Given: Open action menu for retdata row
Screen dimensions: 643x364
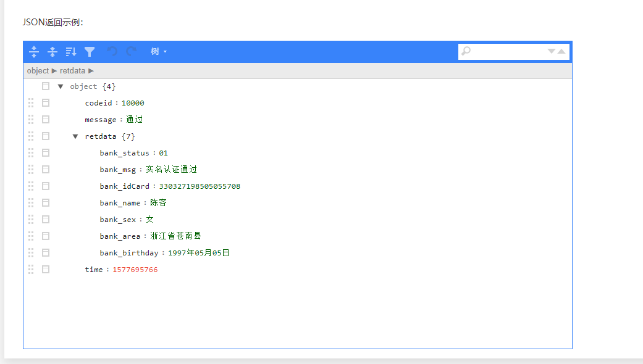Looking at the screenshot, I should 46,136.
